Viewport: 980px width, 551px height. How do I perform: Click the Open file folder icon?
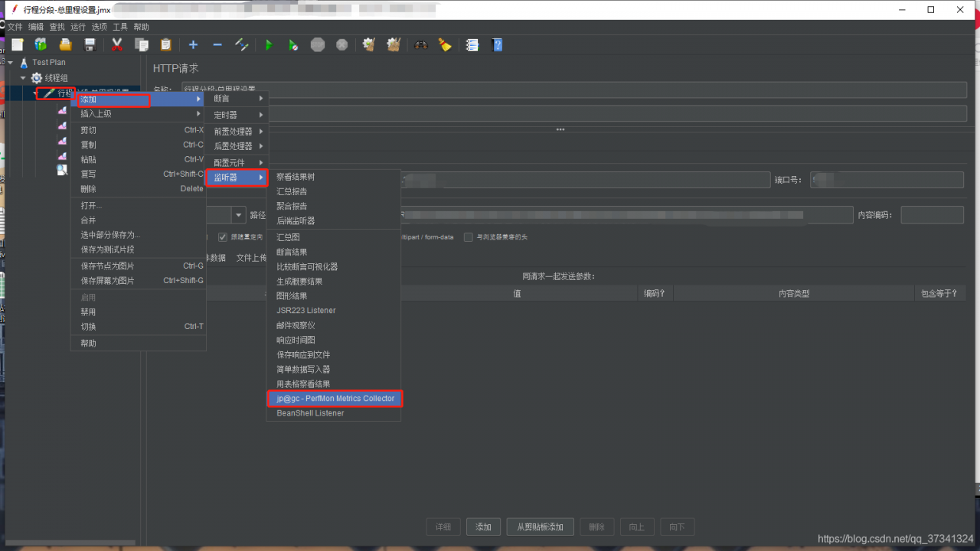(66, 44)
